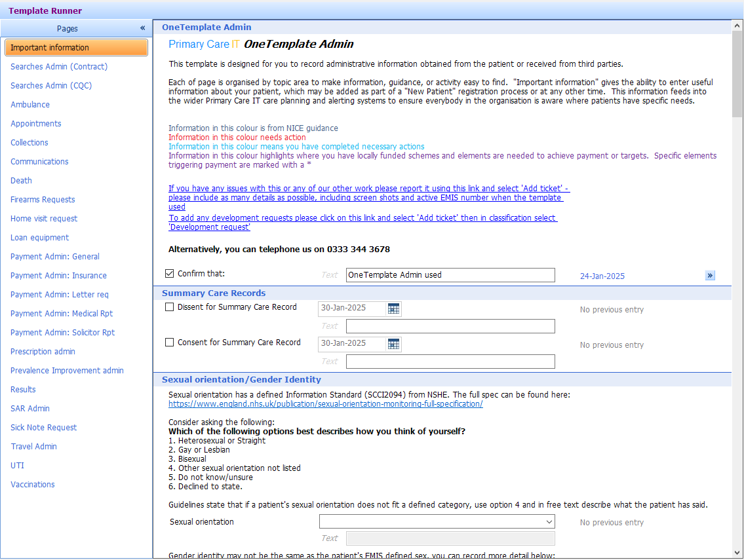Click No previous entry beside Sexual orientation
The width and height of the screenshot is (744, 560).
point(612,522)
